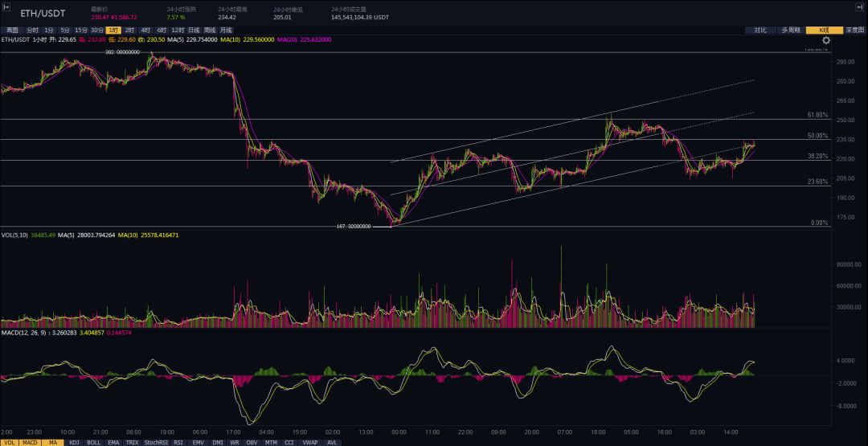Click the left panel collapse arrow icon
The width and height of the screenshot is (868, 446).
(x=6, y=6)
